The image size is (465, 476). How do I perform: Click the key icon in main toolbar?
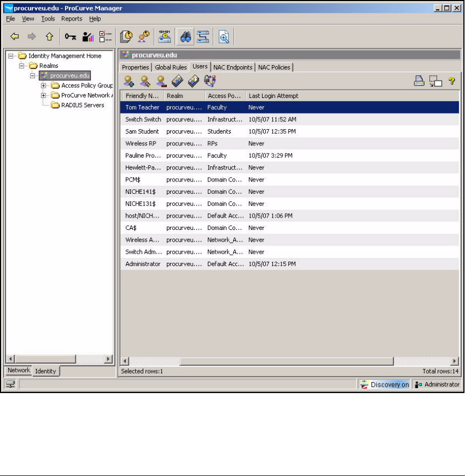(x=71, y=37)
